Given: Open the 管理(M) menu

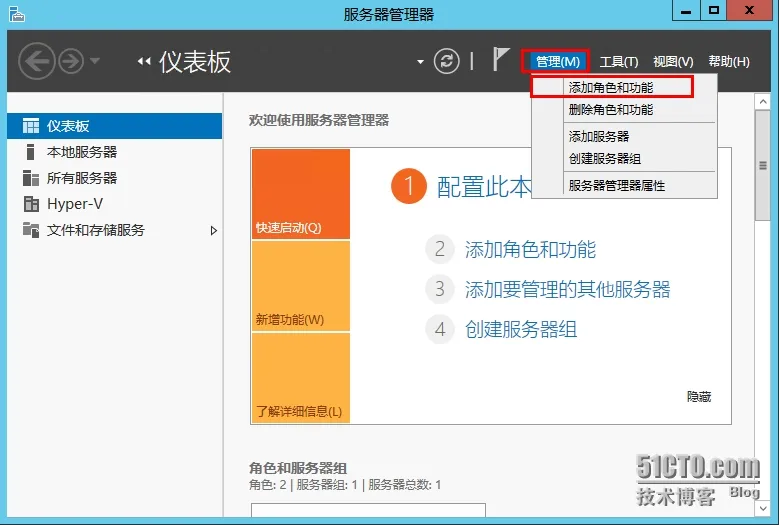Looking at the screenshot, I should (x=557, y=62).
